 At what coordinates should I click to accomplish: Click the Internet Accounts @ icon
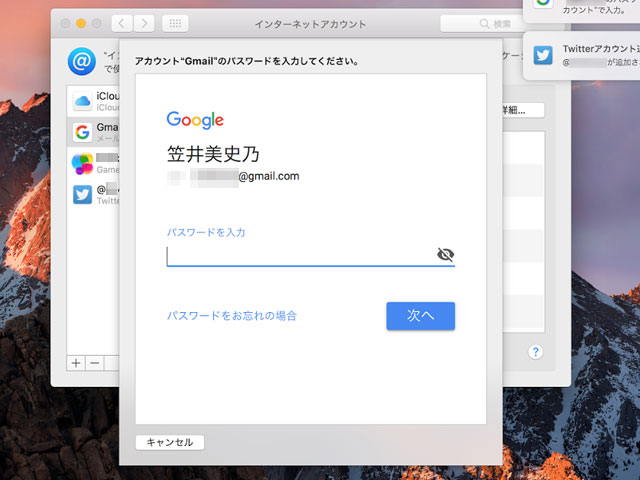pos(82,62)
